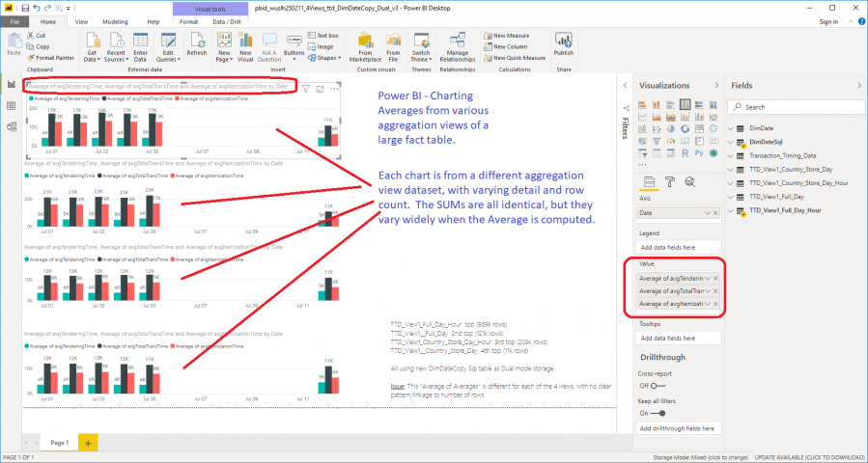This screenshot has height=463, width=868.
Task: Open the Switch Theme dropdown
Action: (x=421, y=55)
